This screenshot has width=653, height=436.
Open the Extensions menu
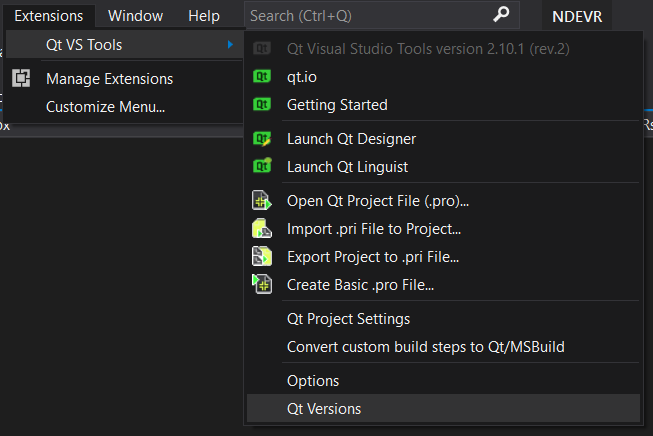click(x=48, y=16)
